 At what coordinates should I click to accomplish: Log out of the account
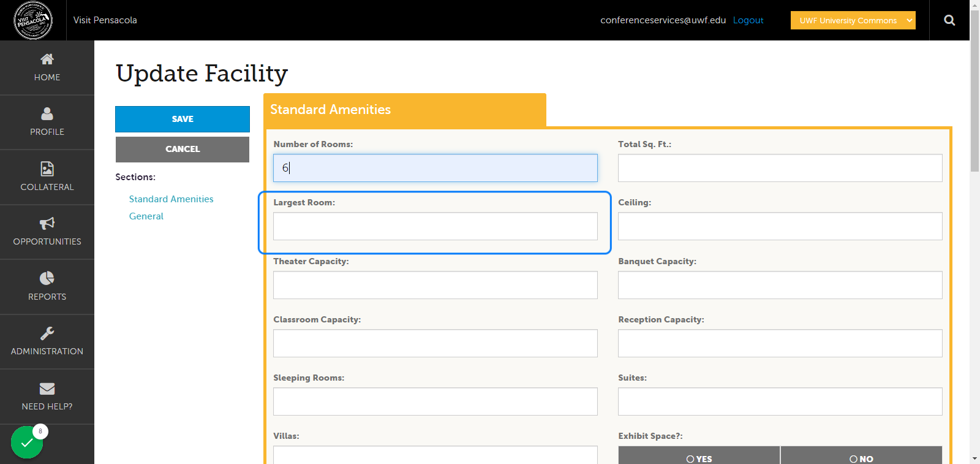(x=748, y=20)
